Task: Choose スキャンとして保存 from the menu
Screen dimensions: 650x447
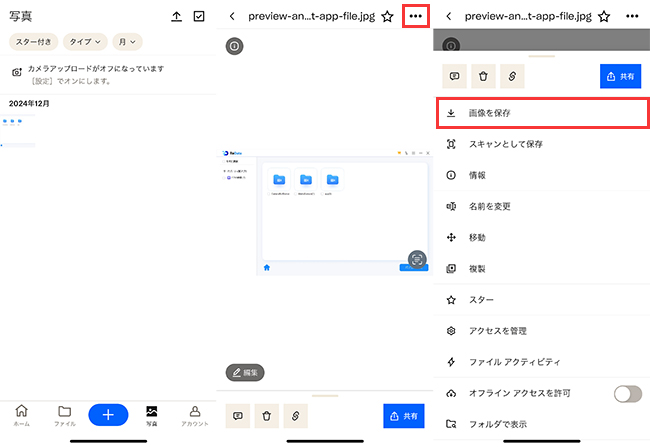Action: 541,144
